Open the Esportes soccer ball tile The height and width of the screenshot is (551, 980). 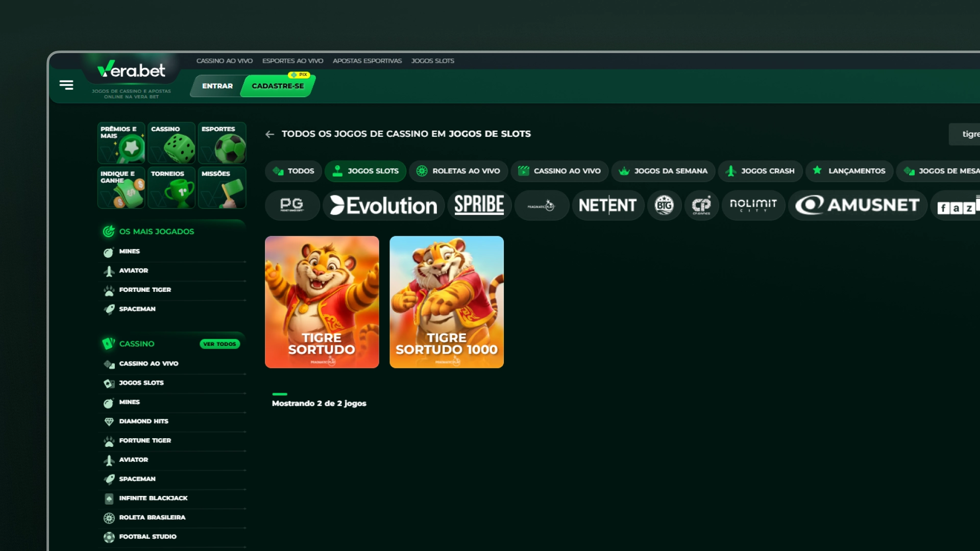click(222, 143)
